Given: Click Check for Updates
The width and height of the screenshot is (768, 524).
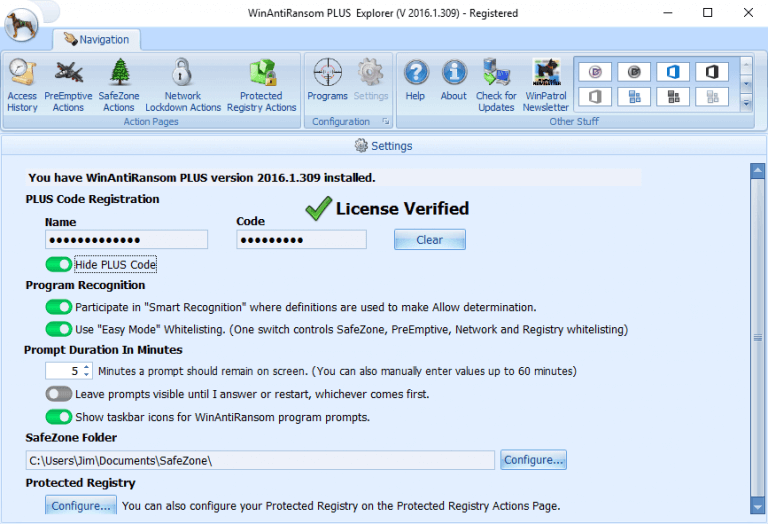Looking at the screenshot, I should 496,85.
